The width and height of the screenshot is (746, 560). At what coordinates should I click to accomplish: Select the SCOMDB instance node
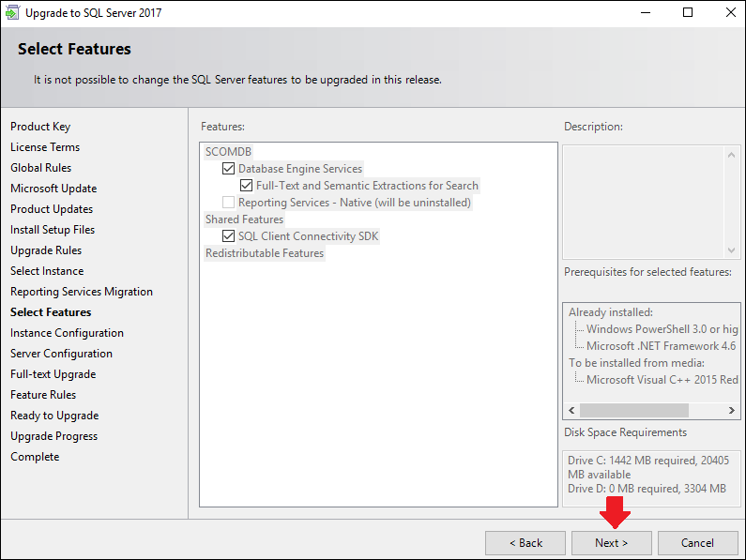click(228, 152)
